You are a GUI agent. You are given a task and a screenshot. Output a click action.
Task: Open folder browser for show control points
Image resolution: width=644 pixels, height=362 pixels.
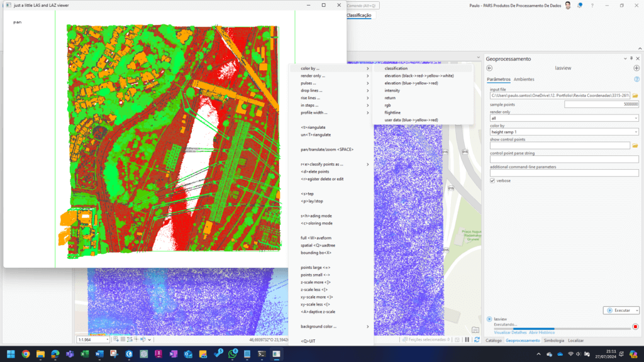point(635,146)
